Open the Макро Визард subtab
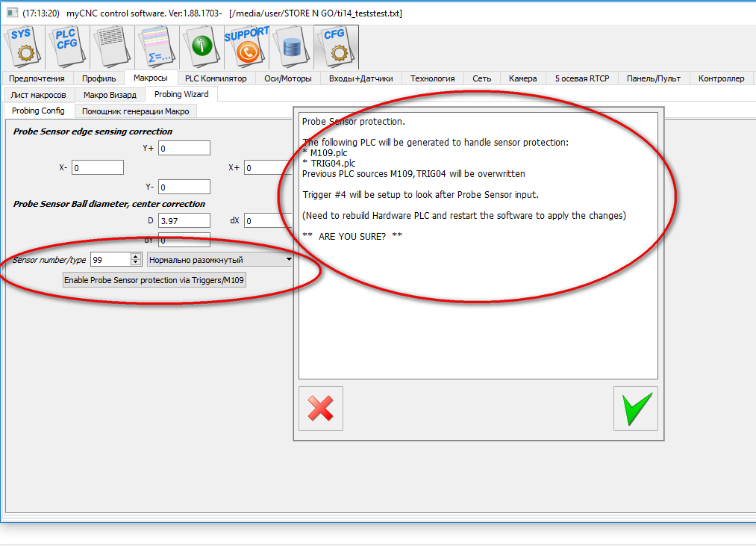The height and width of the screenshot is (546, 756). [x=110, y=95]
